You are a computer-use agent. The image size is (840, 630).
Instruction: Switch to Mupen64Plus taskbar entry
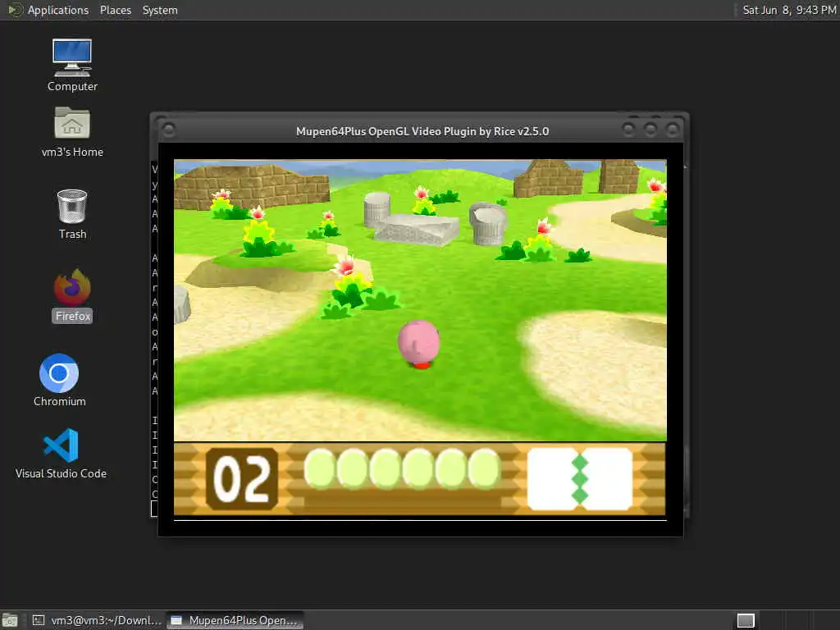[x=235, y=620]
